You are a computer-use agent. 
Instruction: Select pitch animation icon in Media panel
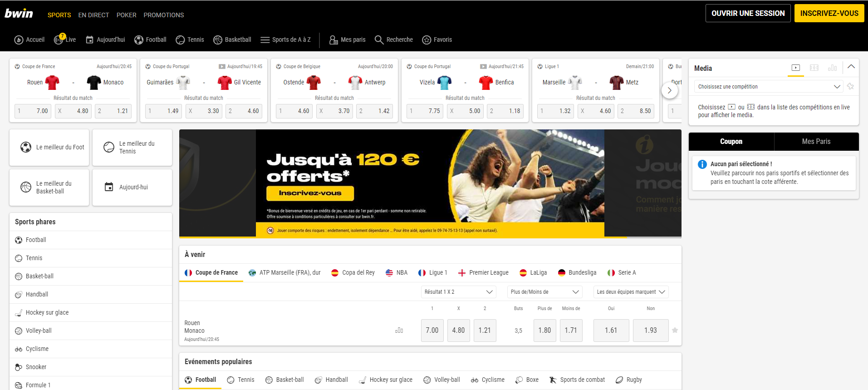click(x=814, y=68)
